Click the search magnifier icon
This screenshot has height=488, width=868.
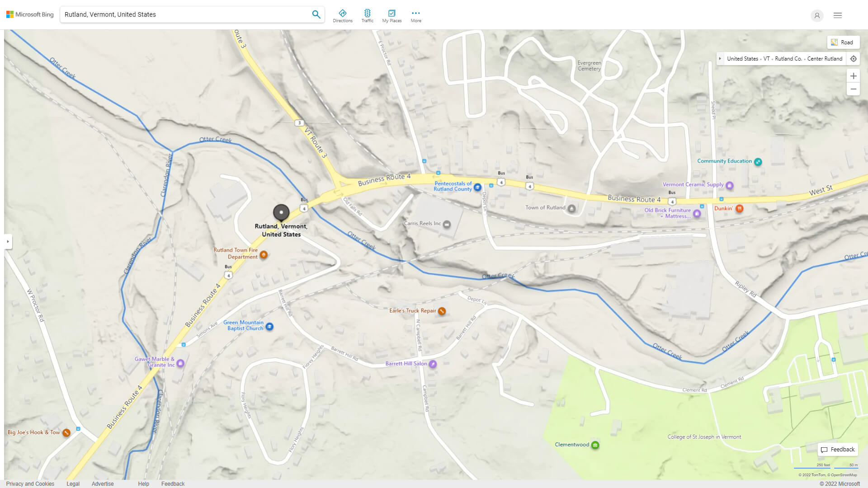click(x=316, y=14)
